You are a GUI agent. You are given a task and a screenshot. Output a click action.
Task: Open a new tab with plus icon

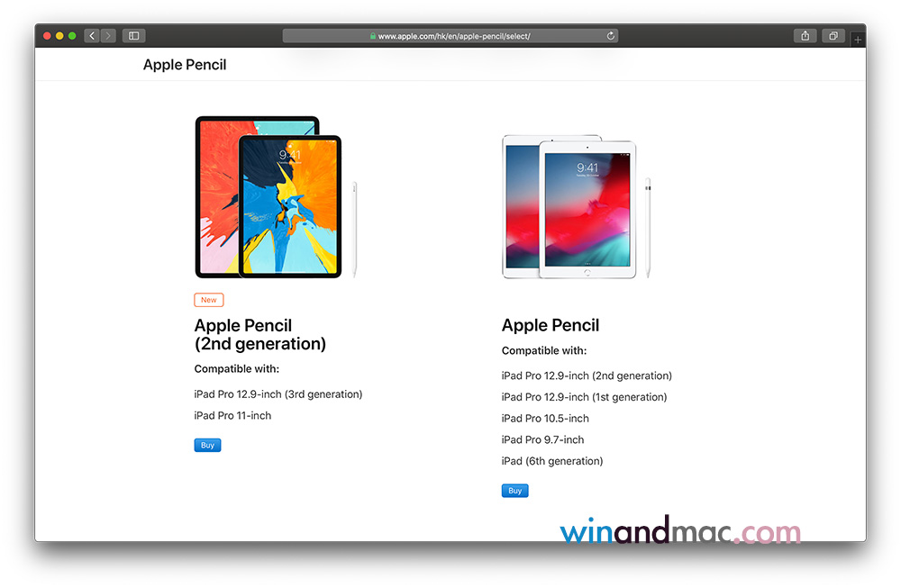[x=858, y=40]
